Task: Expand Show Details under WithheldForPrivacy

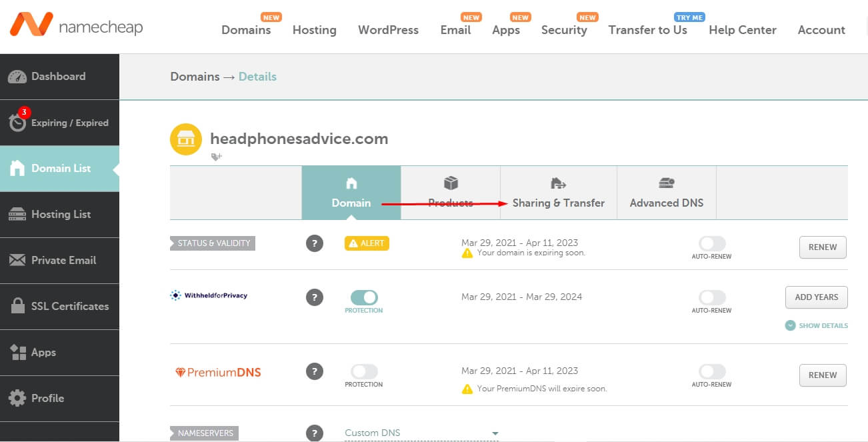Action: coord(817,325)
